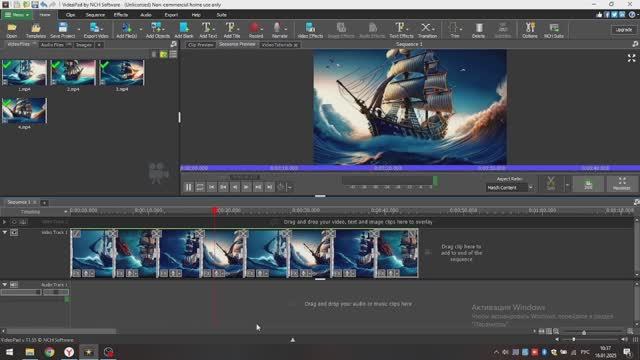
Task: Expand the overlay video track arrow
Action: (4, 222)
